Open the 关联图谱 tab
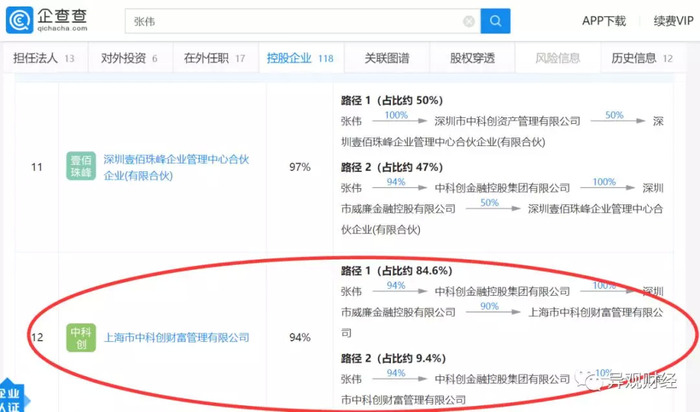The image size is (700, 412). click(x=387, y=58)
